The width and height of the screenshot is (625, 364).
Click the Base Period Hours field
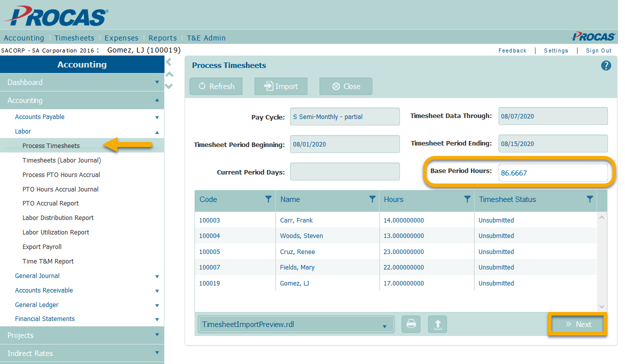[553, 173]
